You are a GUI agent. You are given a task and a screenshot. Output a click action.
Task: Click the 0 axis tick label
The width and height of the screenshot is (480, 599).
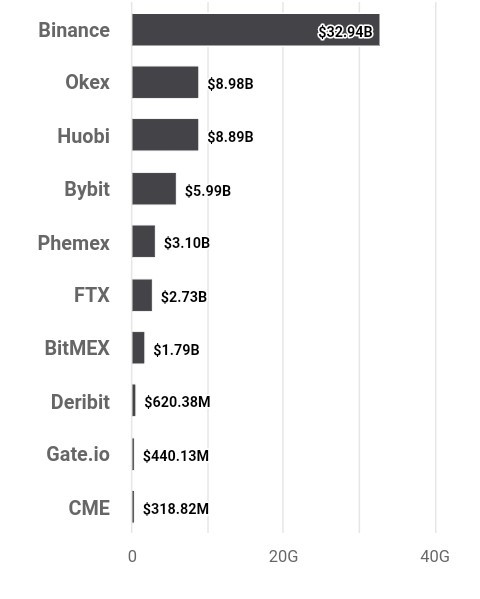pos(132,557)
